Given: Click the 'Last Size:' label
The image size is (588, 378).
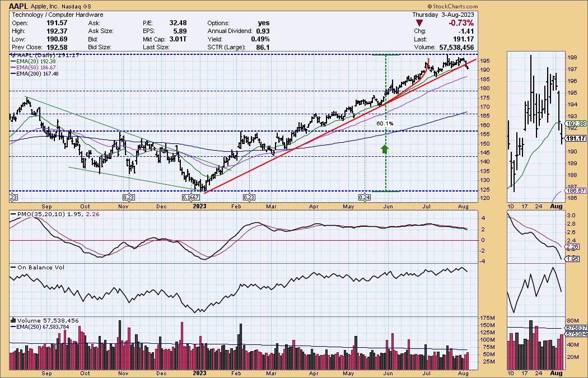Looking at the screenshot, I should click(156, 48).
